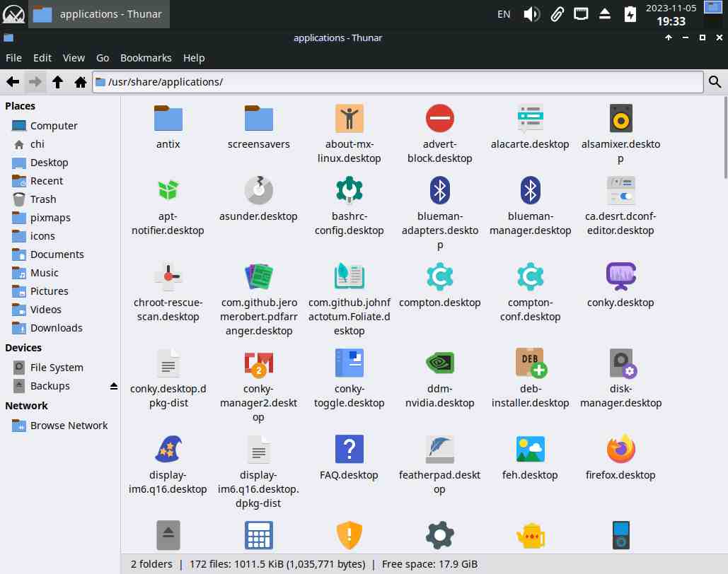Viewport: 728px width, 574px height.
Task: Select conky.desktop.dpkg-dist file icon
Action: point(168,363)
